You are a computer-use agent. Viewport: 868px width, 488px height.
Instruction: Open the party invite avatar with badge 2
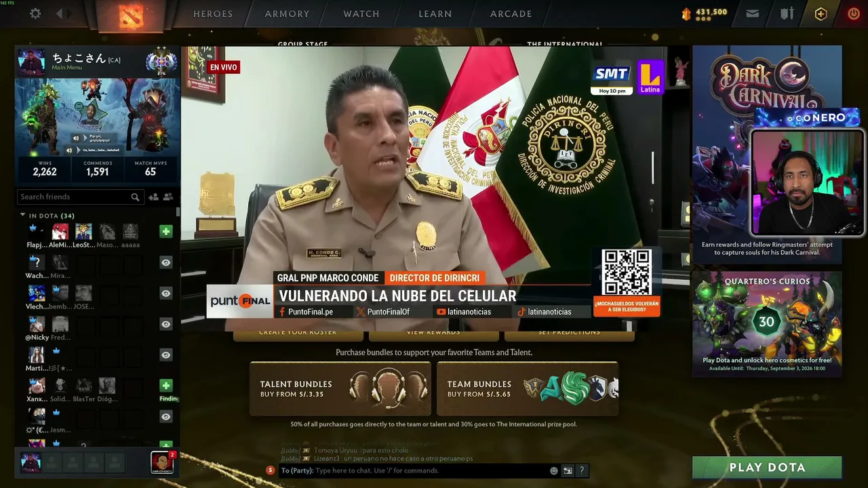coord(162,462)
